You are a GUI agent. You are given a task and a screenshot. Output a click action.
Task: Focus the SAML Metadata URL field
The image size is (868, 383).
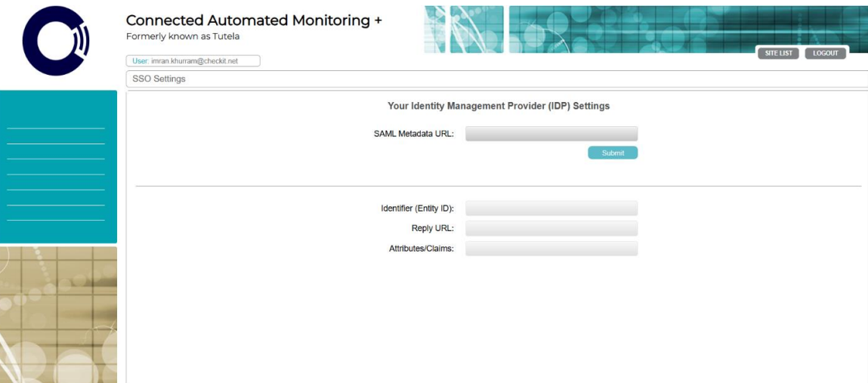(551, 134)
